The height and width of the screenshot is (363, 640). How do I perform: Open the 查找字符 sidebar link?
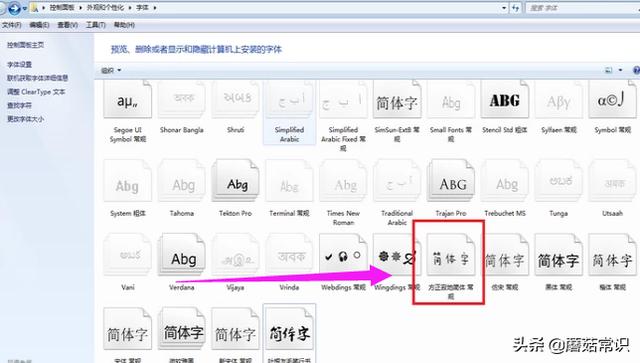click(x=19, y=105)
